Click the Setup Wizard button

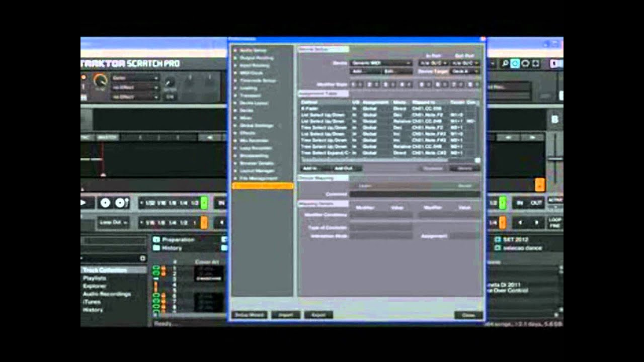pos(249,315)
